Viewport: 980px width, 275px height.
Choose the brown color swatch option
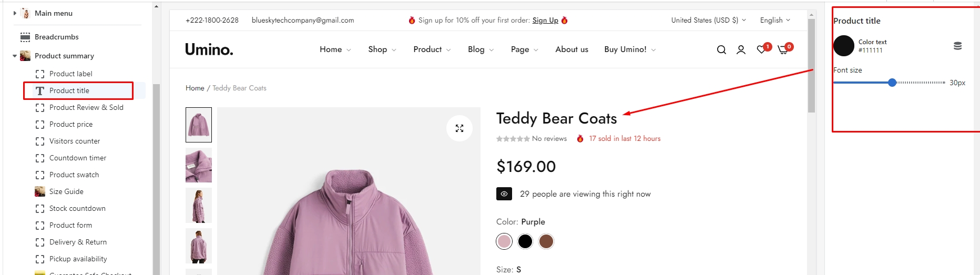click(x=546, y=241)
